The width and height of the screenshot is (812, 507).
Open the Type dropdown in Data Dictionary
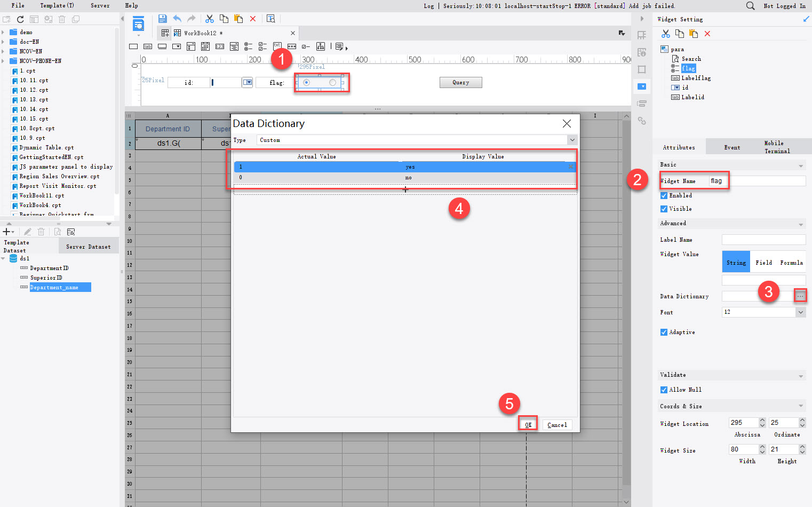[x=572, y=140]
